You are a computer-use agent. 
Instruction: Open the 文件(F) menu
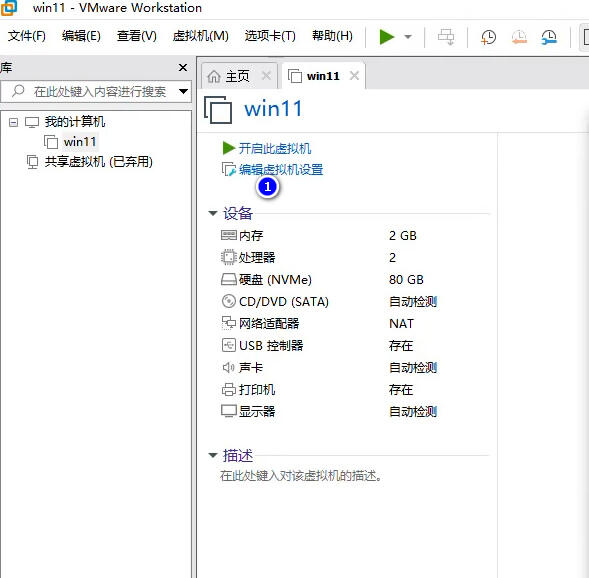click(x=27, y=36)
